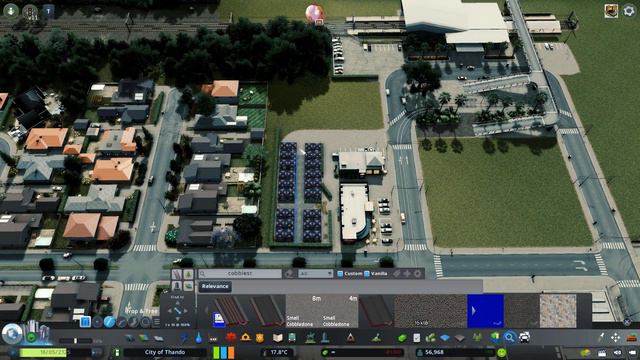The width and height of the screenshot is (640, 360).
Task: Activate the Move It arrows tool
Action: point(616,337)
